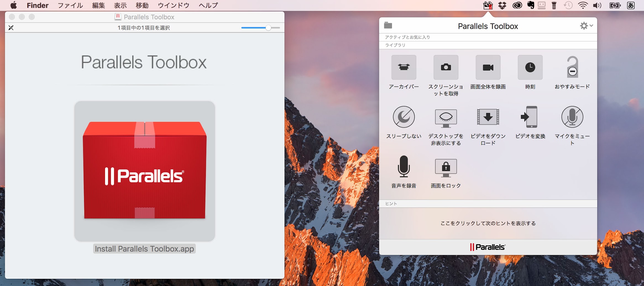Click Parallels logo at panel bottom
Screen dimensions: 644x286
[488, 247]
